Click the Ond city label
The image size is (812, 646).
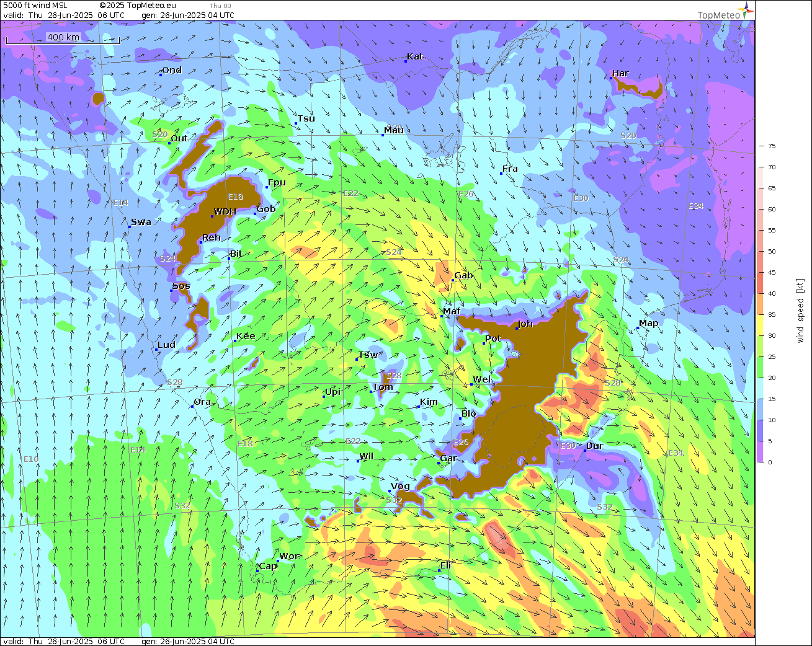tap(172, 70)
